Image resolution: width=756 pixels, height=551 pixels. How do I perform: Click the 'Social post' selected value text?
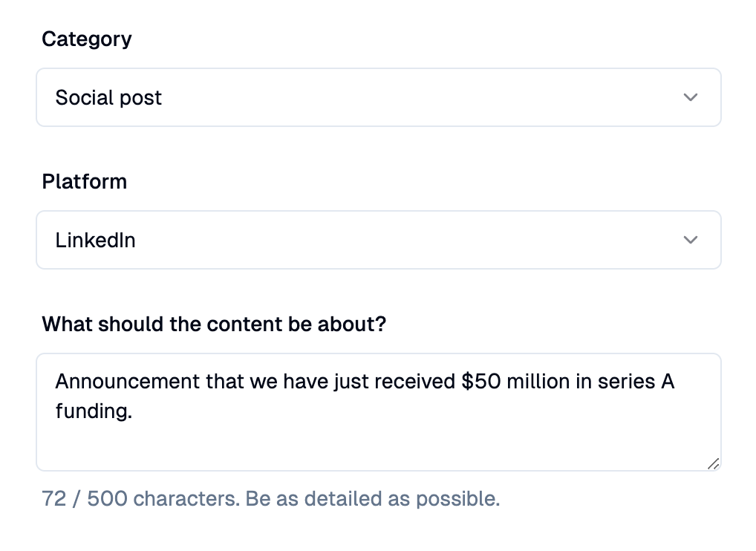point(108,97)
